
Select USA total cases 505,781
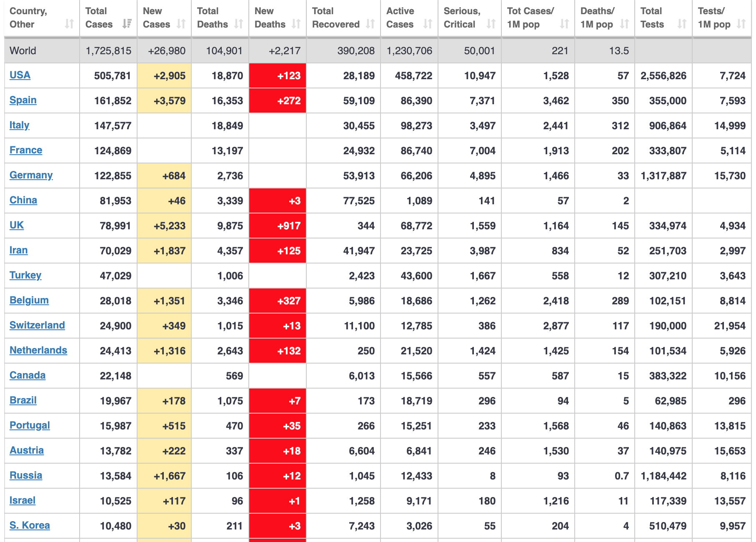click(113, 76)
